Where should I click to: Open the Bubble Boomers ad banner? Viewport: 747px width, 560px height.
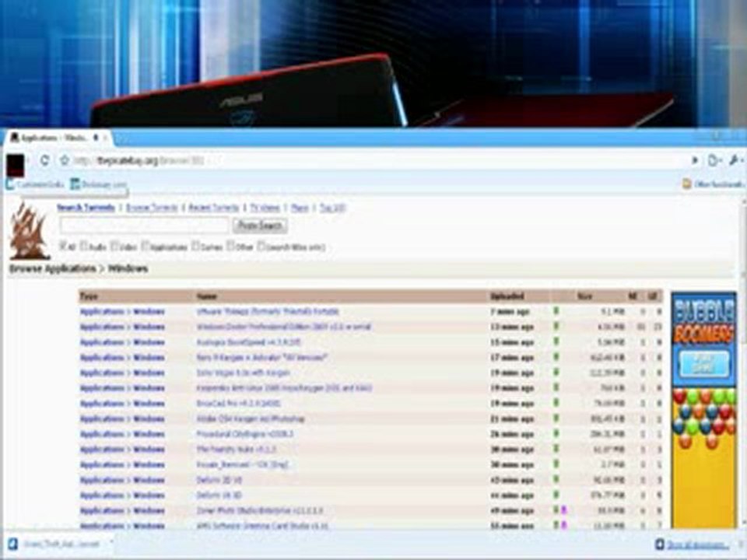[703, 411]
